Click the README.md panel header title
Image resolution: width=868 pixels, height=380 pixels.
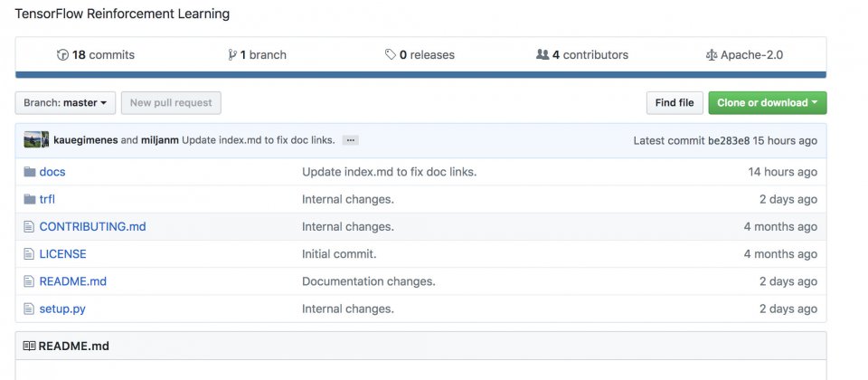[73, 347]
